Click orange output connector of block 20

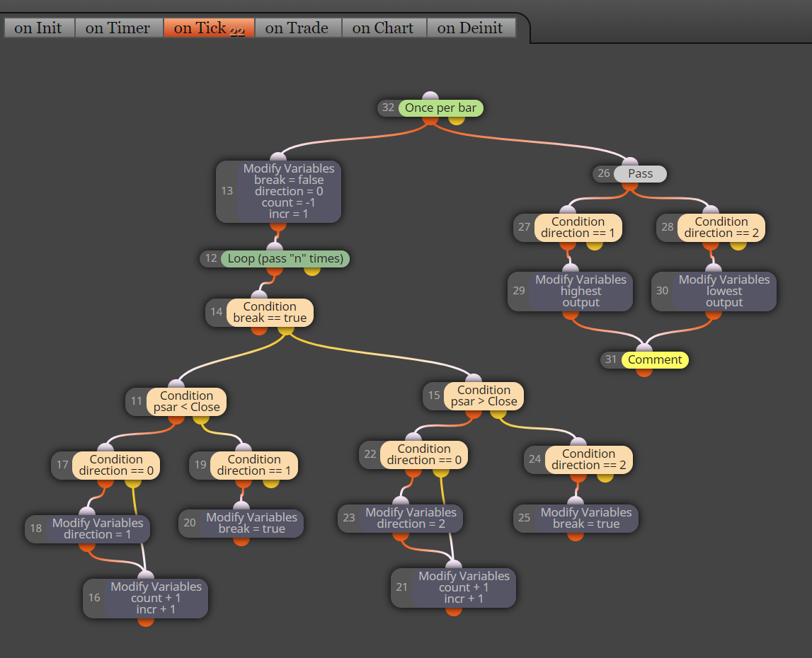pos(241,541)
